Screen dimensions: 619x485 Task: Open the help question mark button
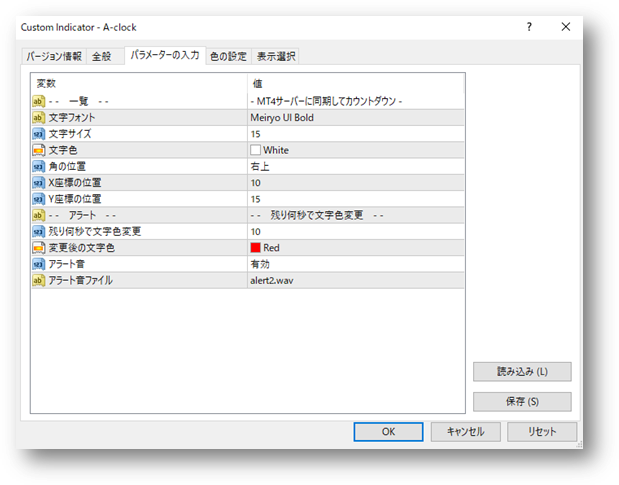(529, 27)
